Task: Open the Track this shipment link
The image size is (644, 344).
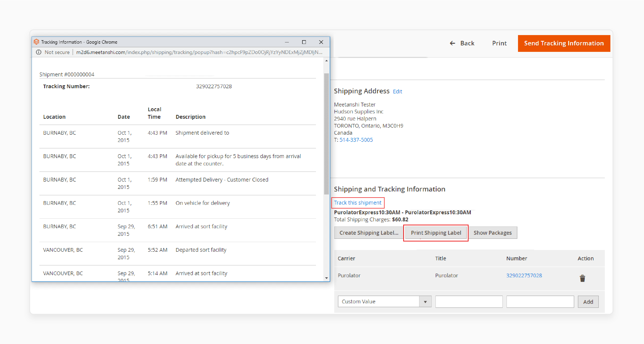Action: click(x=358, y=203)
